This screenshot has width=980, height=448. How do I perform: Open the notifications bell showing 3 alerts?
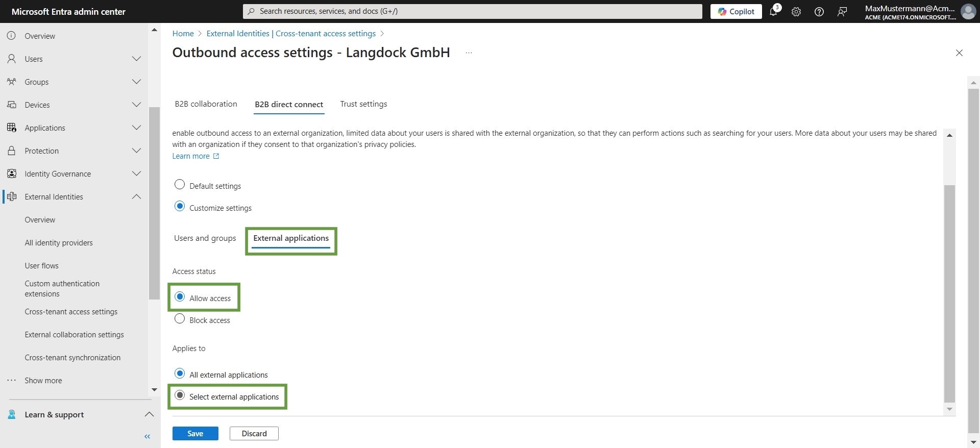(773, 11)
